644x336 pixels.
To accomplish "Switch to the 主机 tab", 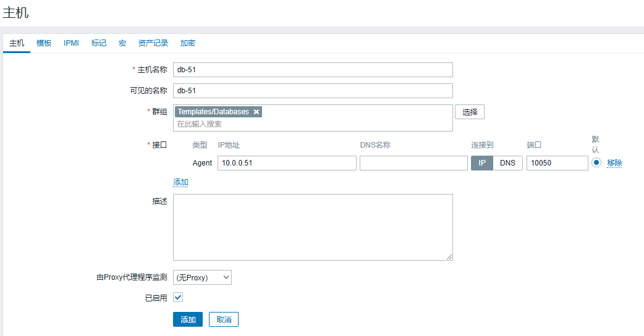I will 17,43.
